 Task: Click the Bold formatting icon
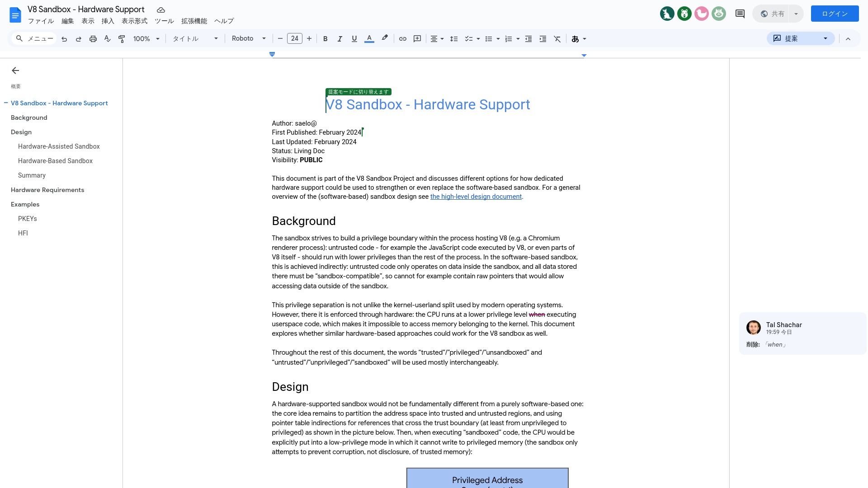[325, 39]
